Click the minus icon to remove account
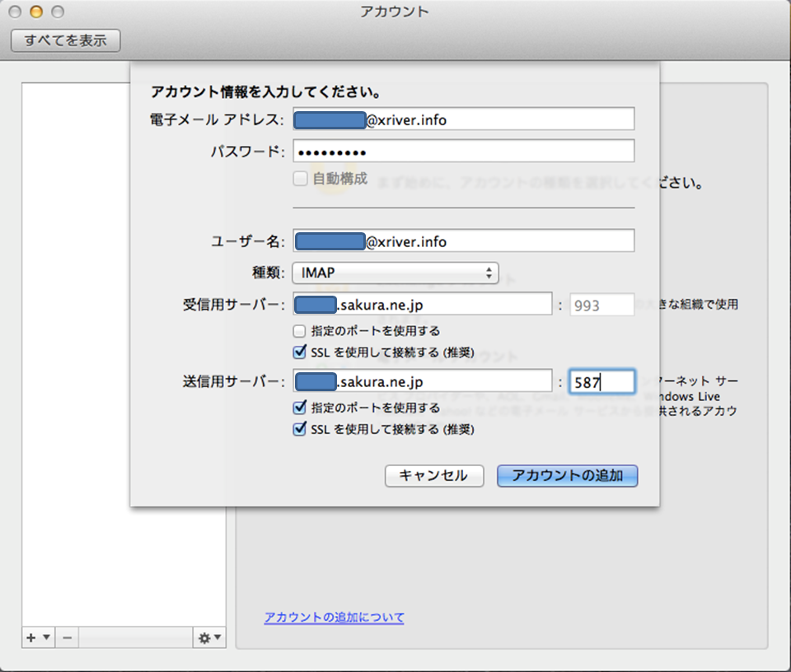The height and width of the screenshot is (672, 791). (68, 637)
